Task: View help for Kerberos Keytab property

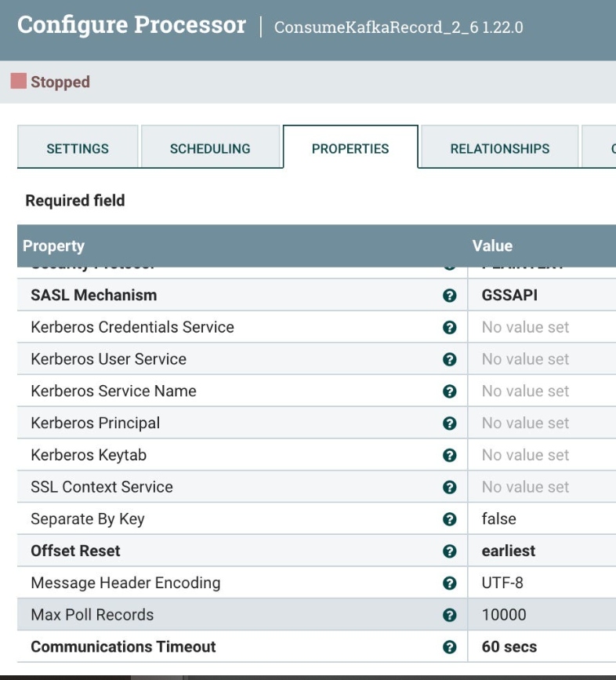Action: [x=448, y=455]
